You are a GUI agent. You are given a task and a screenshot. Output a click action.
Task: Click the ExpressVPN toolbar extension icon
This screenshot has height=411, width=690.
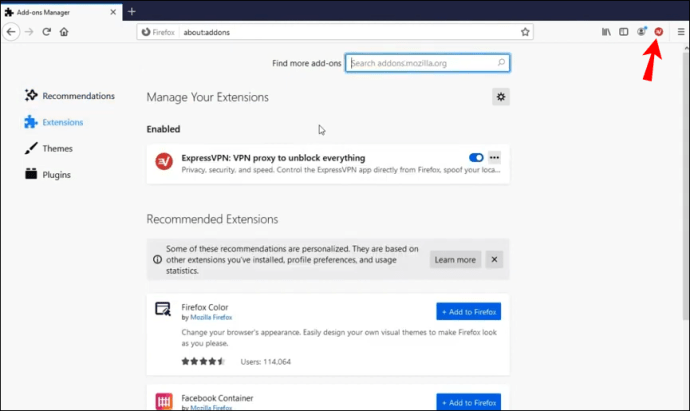pos(658,32)
